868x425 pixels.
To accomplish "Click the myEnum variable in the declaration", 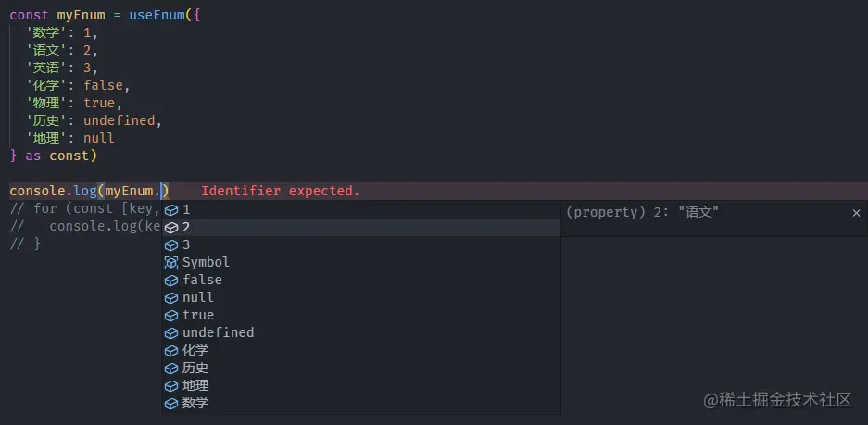I will (81, 15).
